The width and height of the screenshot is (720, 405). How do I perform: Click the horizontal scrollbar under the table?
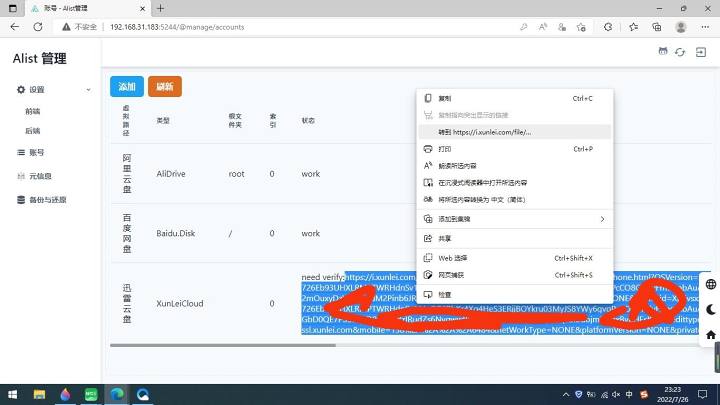[223, 345]
